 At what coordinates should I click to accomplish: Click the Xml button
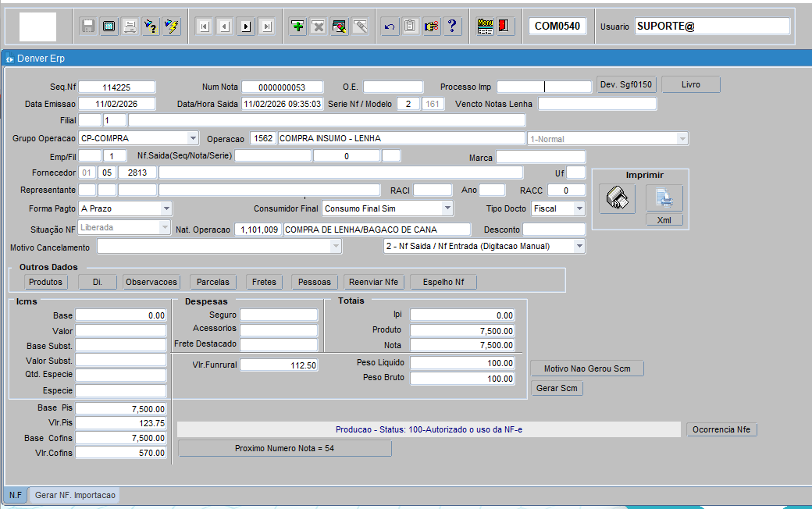click(664, 220)
